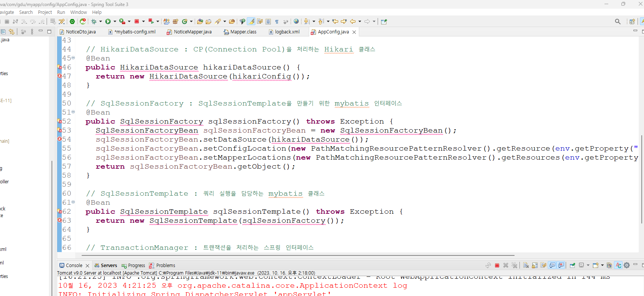Toggle Mark Occurrences highlighter button
Viewport: 644px width, 296px height.
click(x=251, y=21)
